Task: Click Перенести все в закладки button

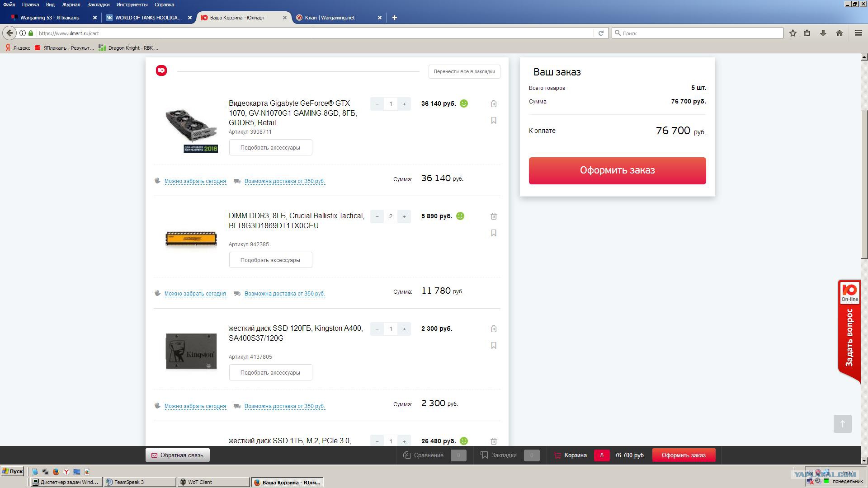Action: (464, 71)
